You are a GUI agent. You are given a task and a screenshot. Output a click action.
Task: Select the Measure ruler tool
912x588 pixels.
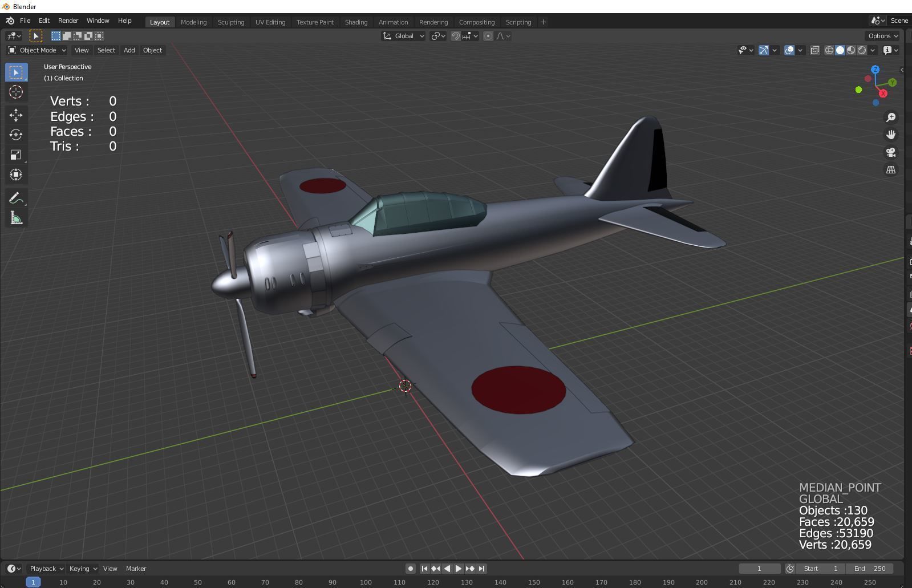[x=16, y=218]
